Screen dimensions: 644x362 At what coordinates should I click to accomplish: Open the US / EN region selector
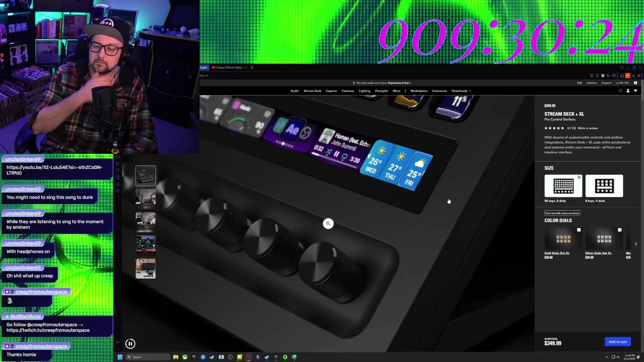click(x=623, y=83)
